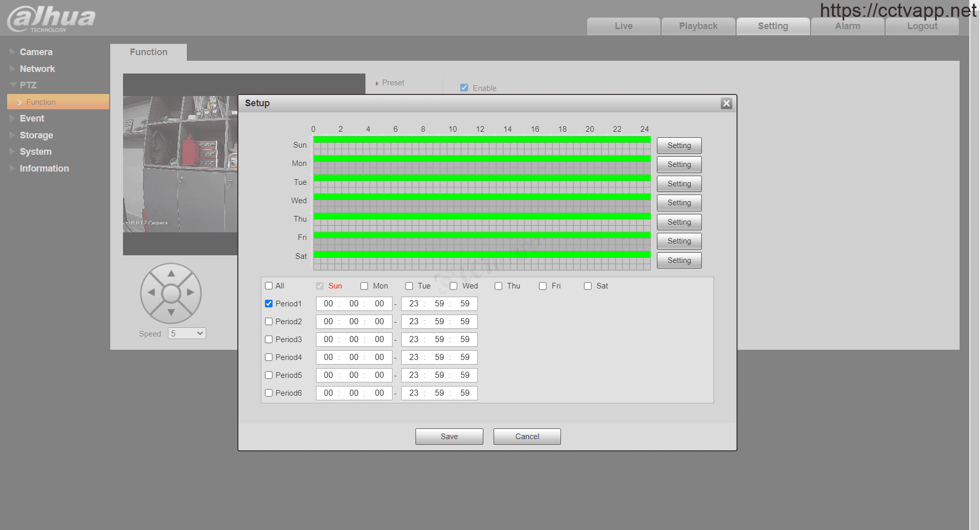Viewport: 980px width, 530px height.
Task: Click the Dahua logo
Action: (x=51, y=18)
